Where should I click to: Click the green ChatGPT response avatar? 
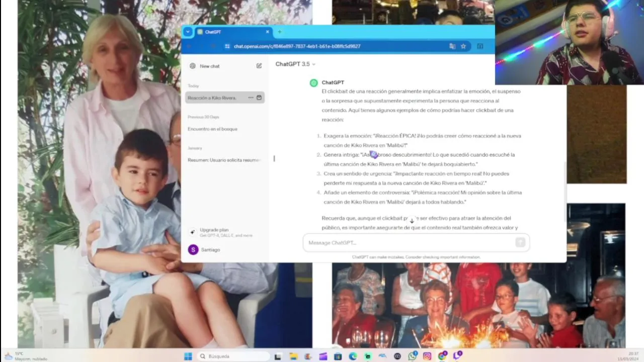point(313,83)
